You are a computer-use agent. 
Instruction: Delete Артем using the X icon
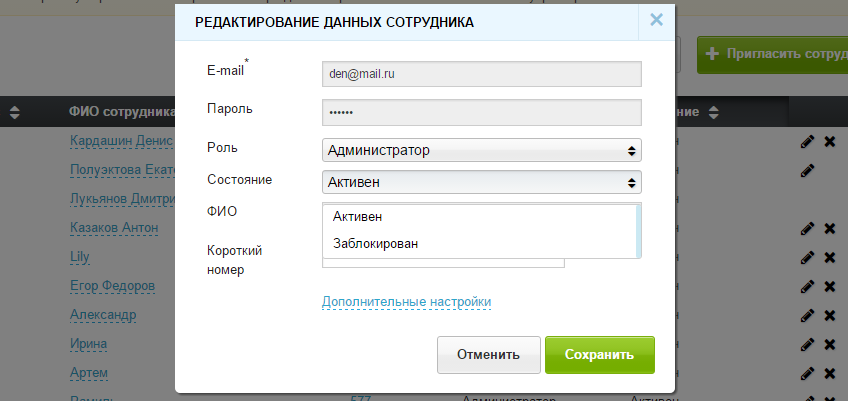click(830, 373)
